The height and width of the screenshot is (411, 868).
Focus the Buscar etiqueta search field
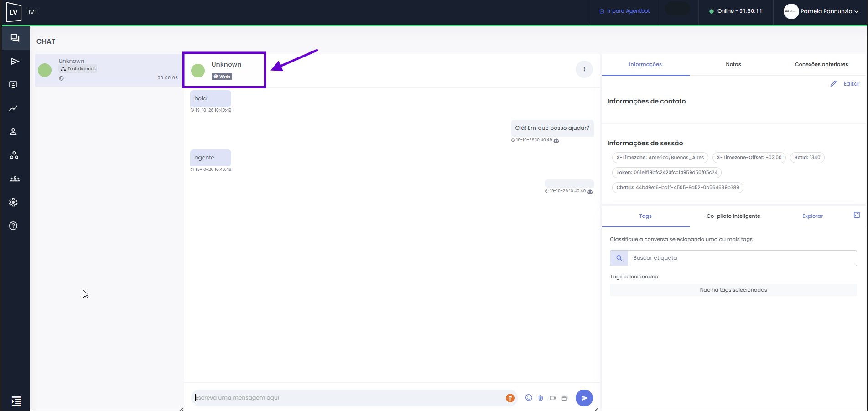pos(742,258)
